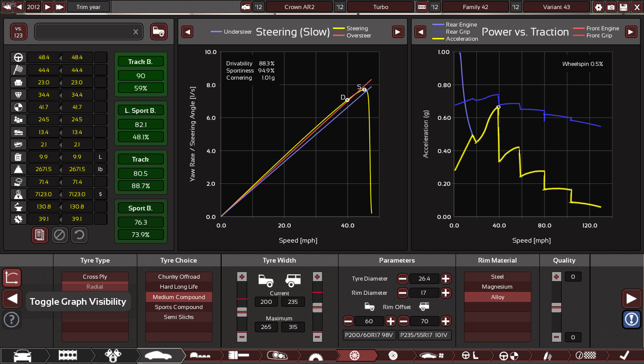Click the fuel can stat icon

coord(18,157)
